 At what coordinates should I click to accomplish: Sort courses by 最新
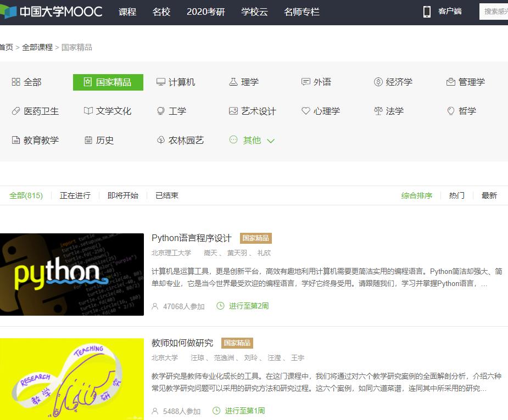489,195
